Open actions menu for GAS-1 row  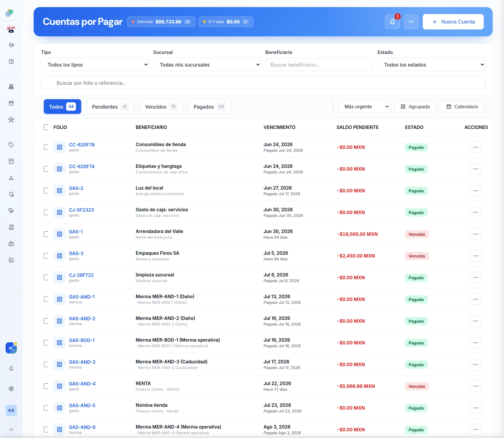point(475,234)
